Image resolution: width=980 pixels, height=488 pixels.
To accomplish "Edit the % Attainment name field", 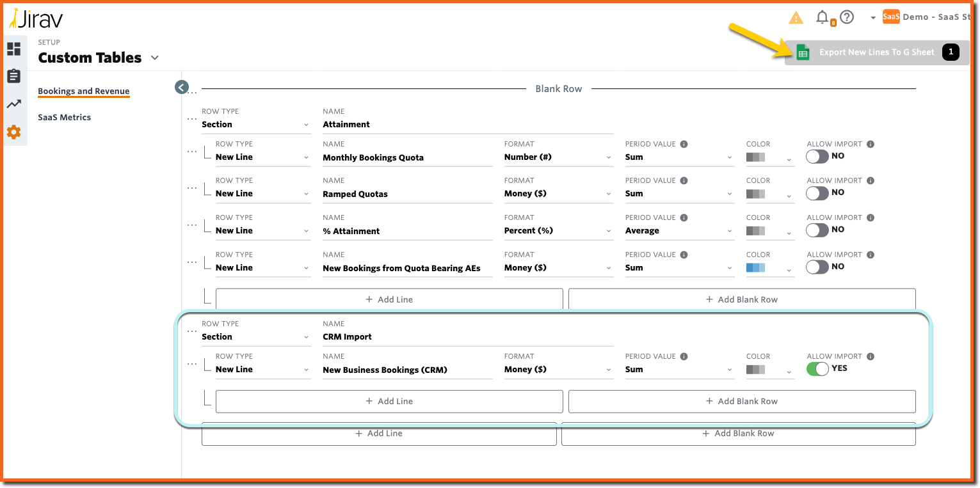I will pyautogui.click(x=408, y=231).
